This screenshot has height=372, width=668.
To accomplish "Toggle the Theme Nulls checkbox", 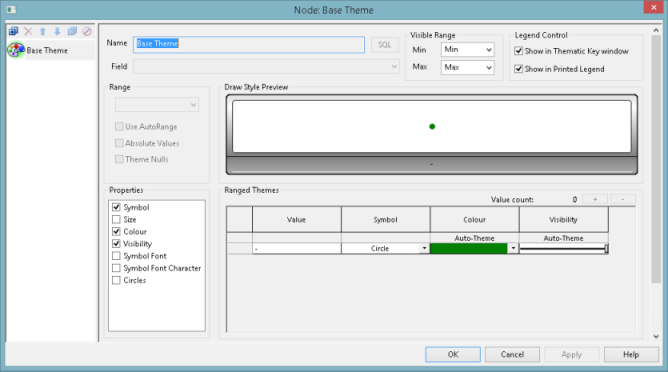I will point(119,159).
